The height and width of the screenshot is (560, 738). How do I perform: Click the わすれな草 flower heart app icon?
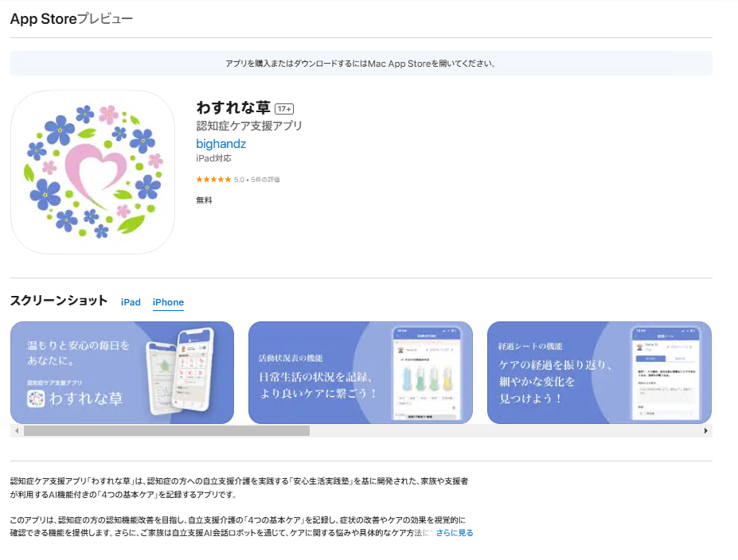[92, 172]
